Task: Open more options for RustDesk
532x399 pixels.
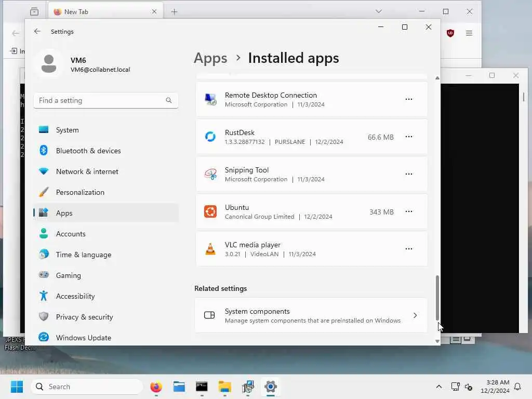Action: coord(409,137)
